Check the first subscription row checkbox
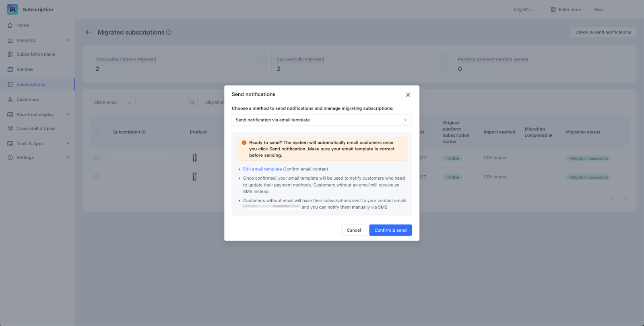Screen dimensions: 644x326 [97, 158]
